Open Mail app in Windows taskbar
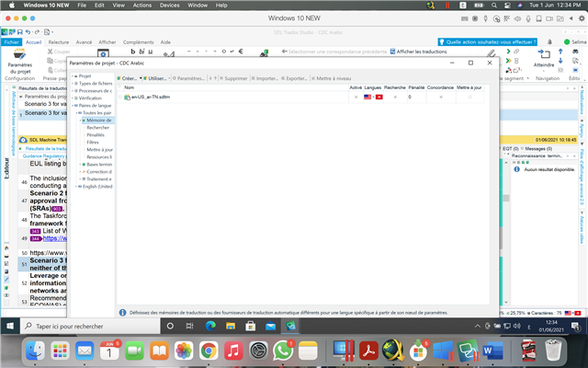 (270, 326)
